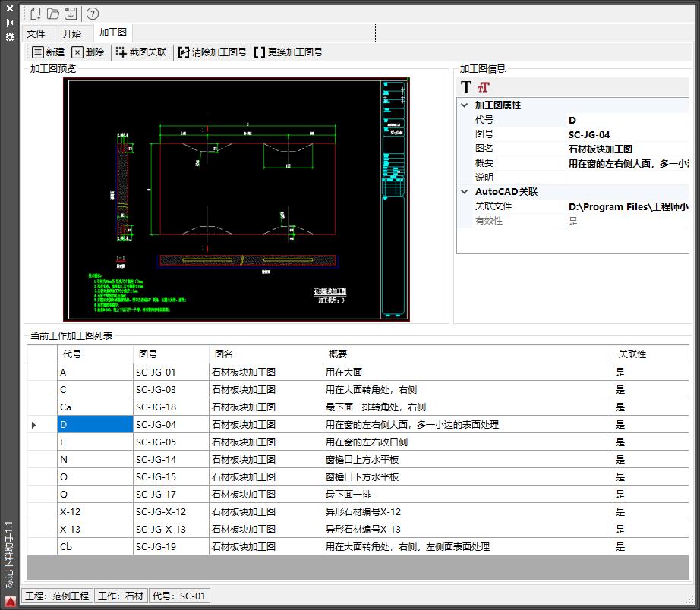Image resolution: width=700 pixels, height=610 pixels.
Task: Click the 代号 property value D
Action: pos(627,120)
